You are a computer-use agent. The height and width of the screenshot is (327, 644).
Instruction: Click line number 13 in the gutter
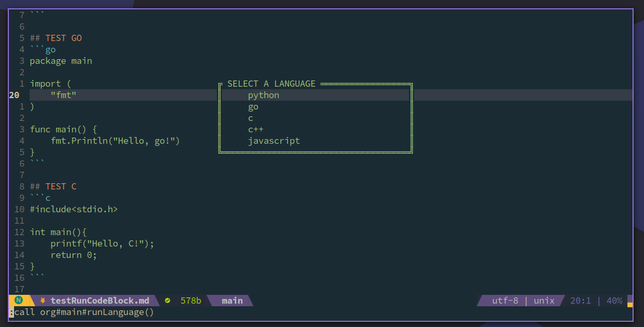19,243
